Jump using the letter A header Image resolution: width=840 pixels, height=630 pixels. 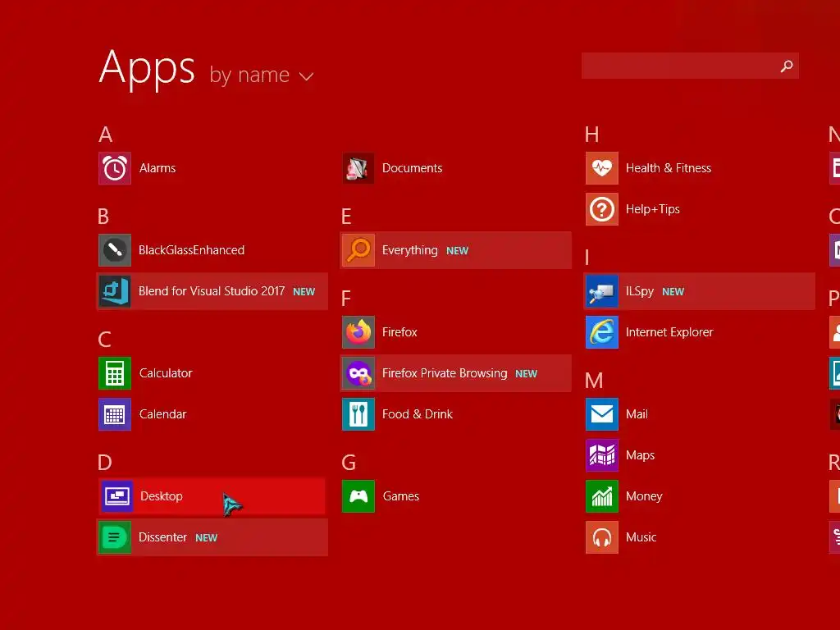point(106,135)
